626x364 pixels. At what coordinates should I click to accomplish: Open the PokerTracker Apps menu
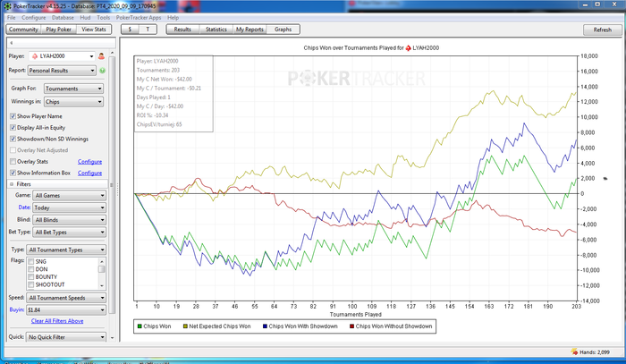(139, 18)
